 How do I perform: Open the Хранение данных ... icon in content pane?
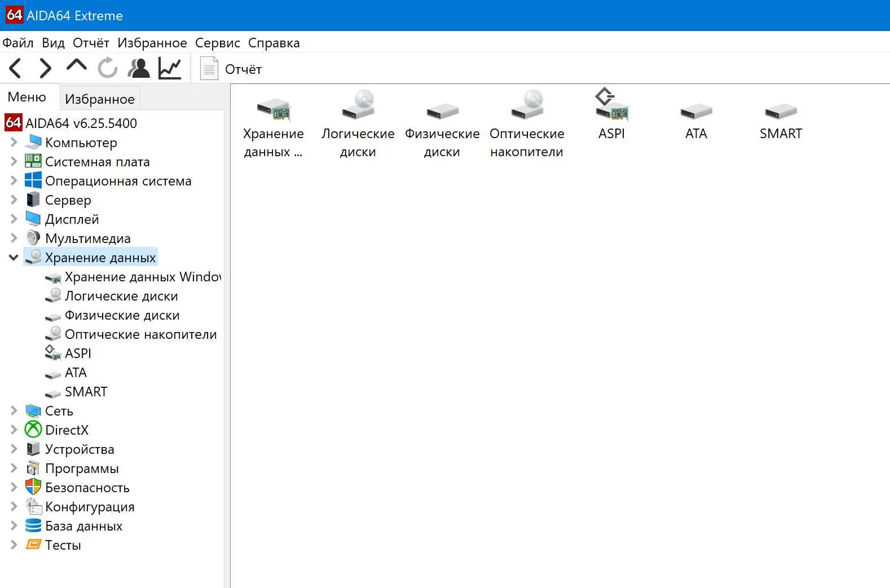click(274, 125)
